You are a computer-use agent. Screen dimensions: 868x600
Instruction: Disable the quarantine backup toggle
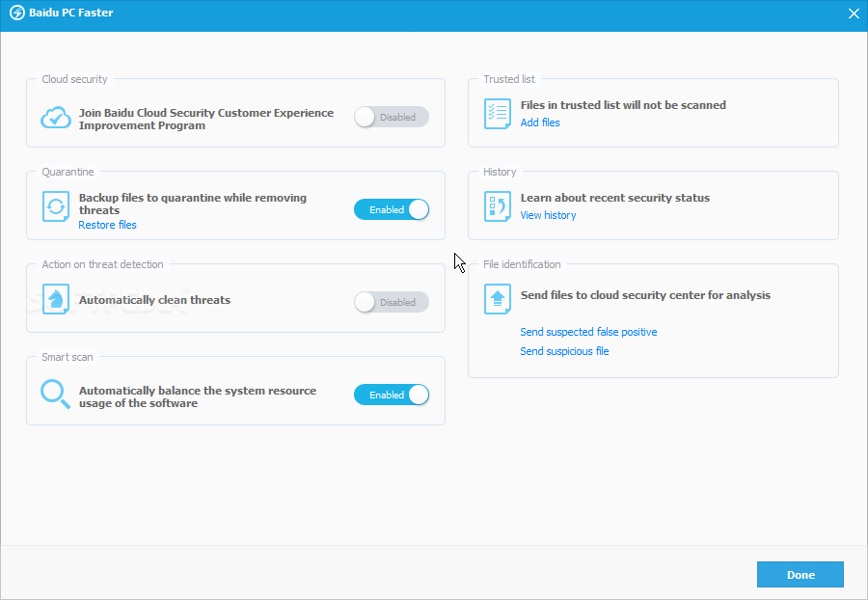click(x=392, y=209)
